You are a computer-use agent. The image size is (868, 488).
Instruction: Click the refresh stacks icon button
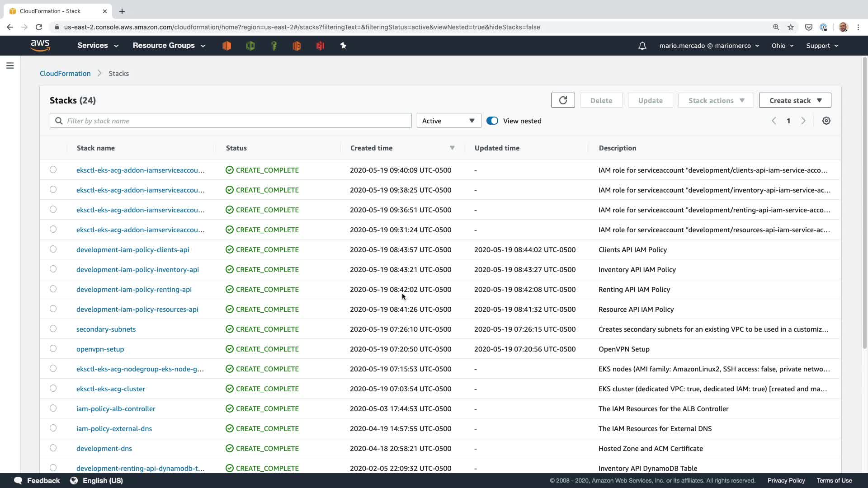[x=563, y=100]
